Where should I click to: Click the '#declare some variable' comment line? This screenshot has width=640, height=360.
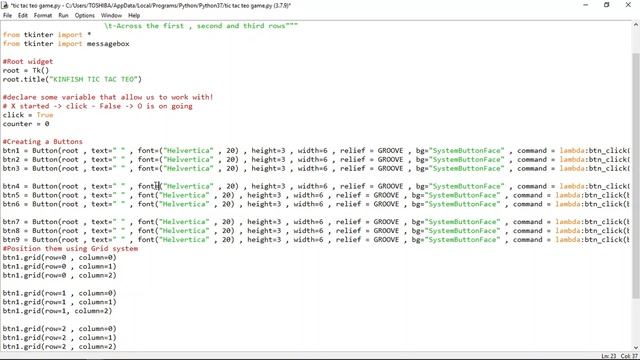[108, 97]
